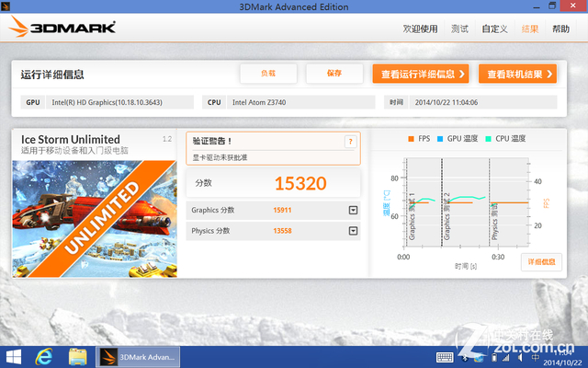Viewport: 588px width, 368px height.
Task: Click the Physics 测试 chart marker
Action: tap(494, 222)
